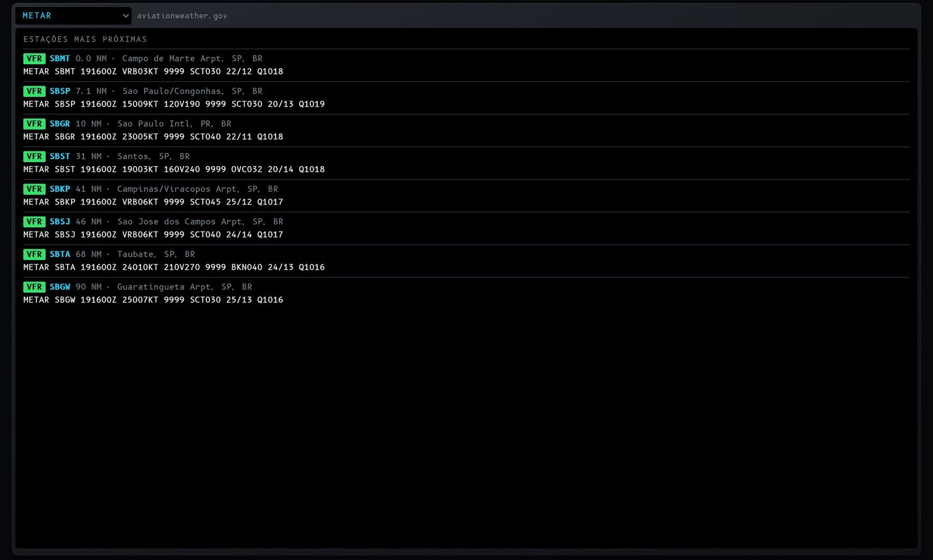This screenshot has height=560, width=933.
Task: Open the METAR product dropdown
Action: pos(73,16)
